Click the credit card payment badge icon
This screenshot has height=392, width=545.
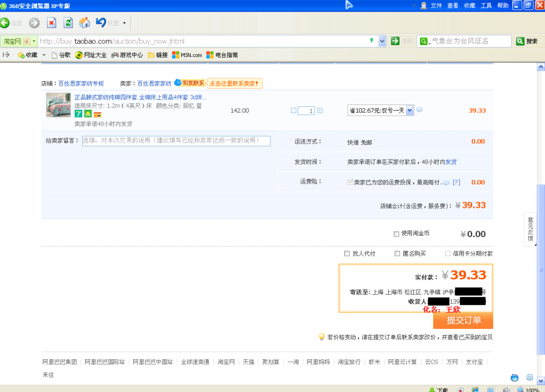click(x=98, y=114)
